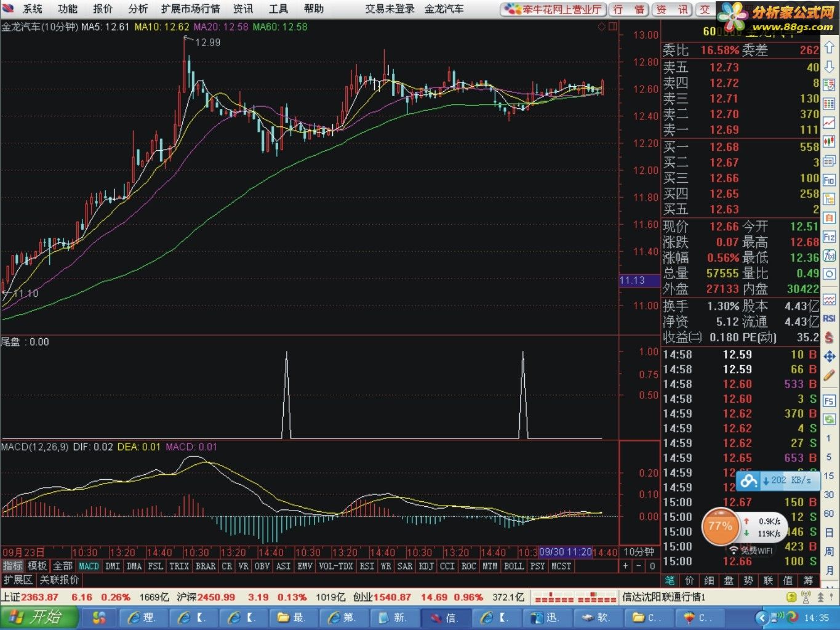The height and width of the screenshot is (630, 840).
Task: Open the 全部 indicator category
Action: coord(63,566)
